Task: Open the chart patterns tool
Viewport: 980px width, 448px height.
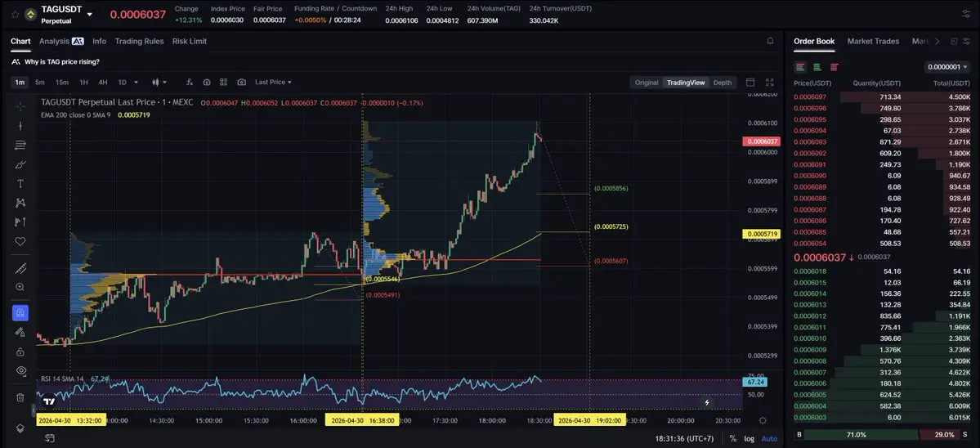Action: click(x=20, y=203)
